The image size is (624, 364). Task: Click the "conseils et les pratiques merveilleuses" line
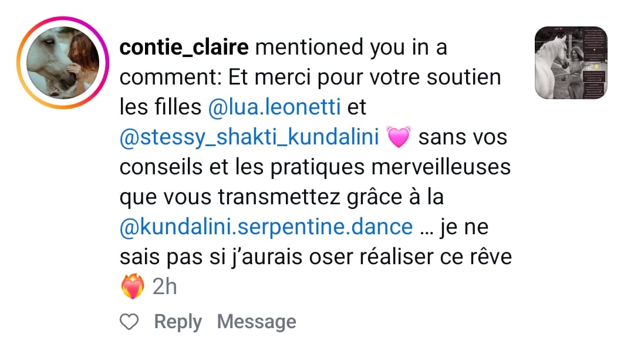(x=315, y=168)
